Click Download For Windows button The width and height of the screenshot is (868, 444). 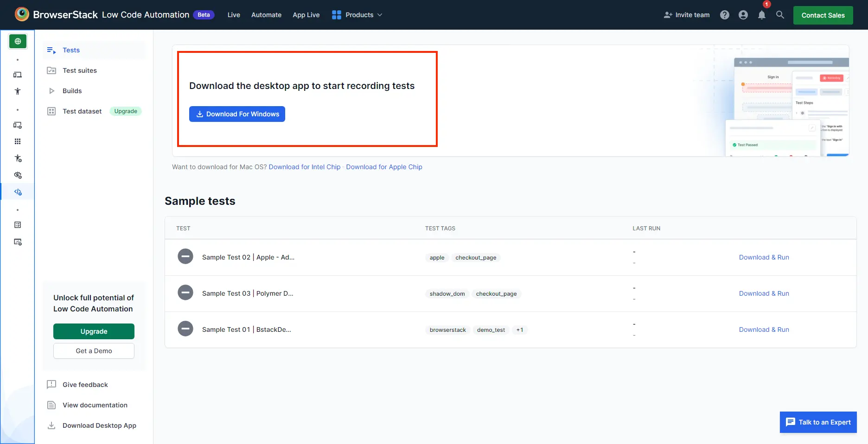click(237, 114)
